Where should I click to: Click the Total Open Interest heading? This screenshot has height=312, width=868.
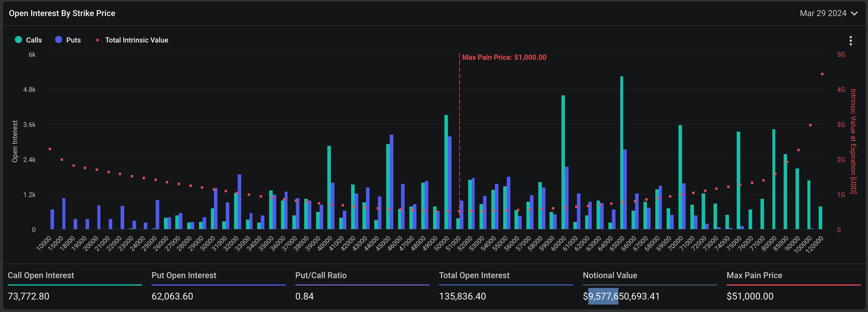tap(474, 275)
